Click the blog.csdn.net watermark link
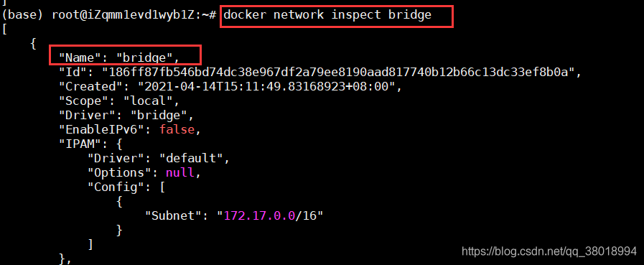Image resolution: width=644 pixels, height=265 pixels. tap(549, 251)
